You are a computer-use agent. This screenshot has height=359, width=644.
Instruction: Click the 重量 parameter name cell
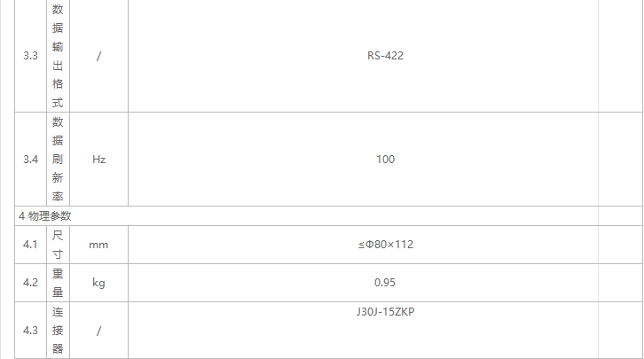(58, 284)
